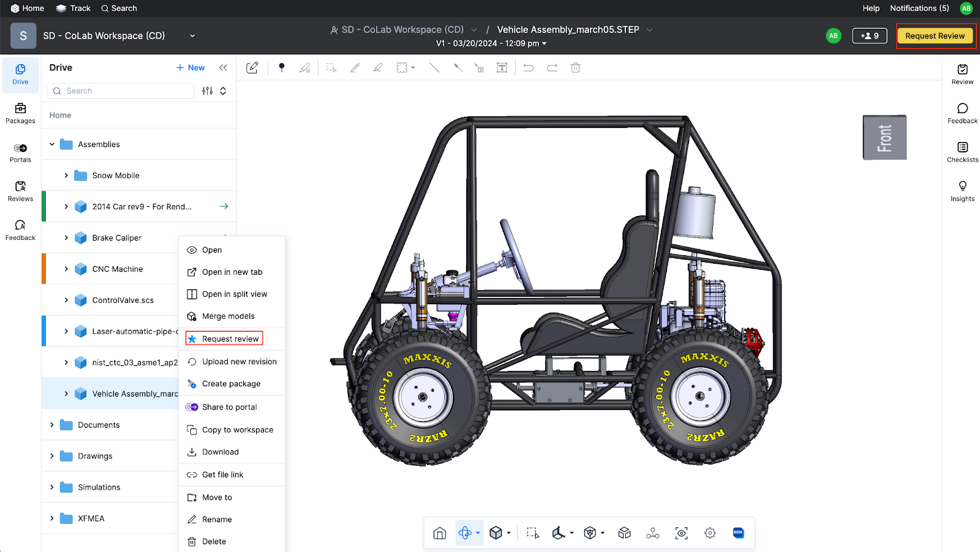Image resolution: width=980 pixels, height=552 pixels.
Task: Click the undo arrow
Action: 529,67
